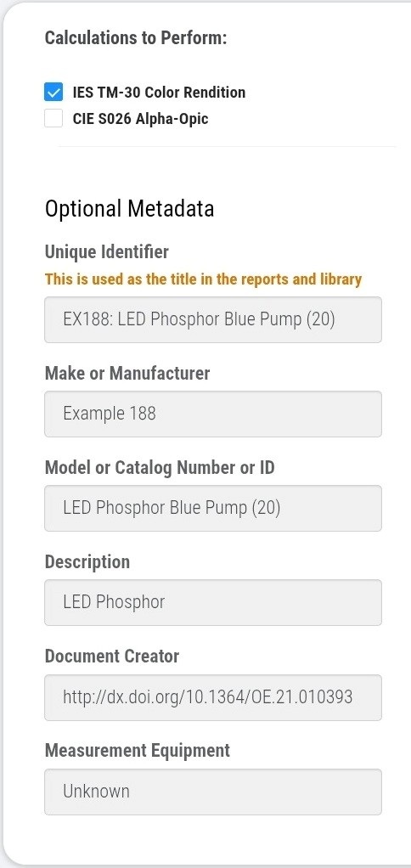Select the Model or Catalog Number input box
Viewport: 411px width, 868px height.
coord(213,508)
